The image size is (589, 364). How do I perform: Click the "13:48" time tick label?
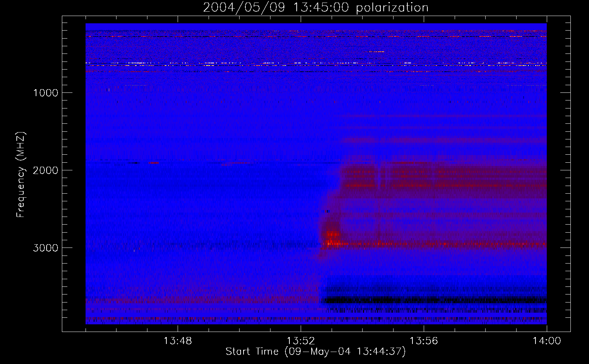click(x=178, y=341)
